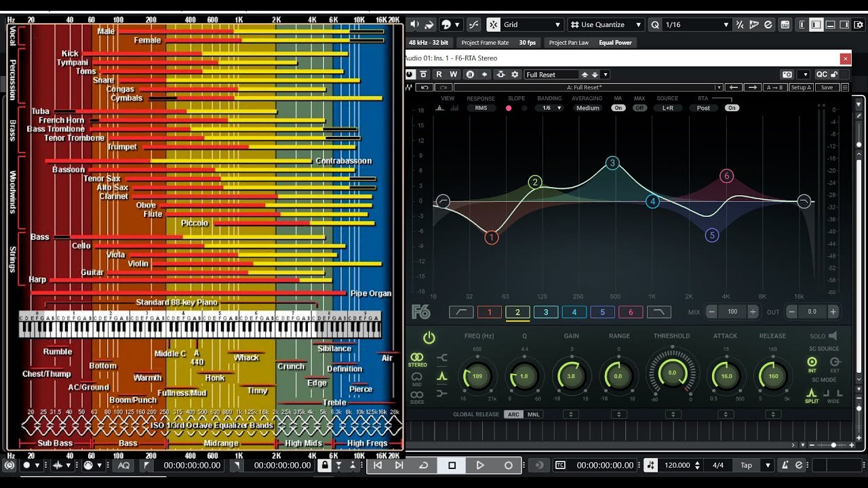Open the snapshot menu dropdown in plugin header
This screenshot has width=868, height=488.
(804, 75)
